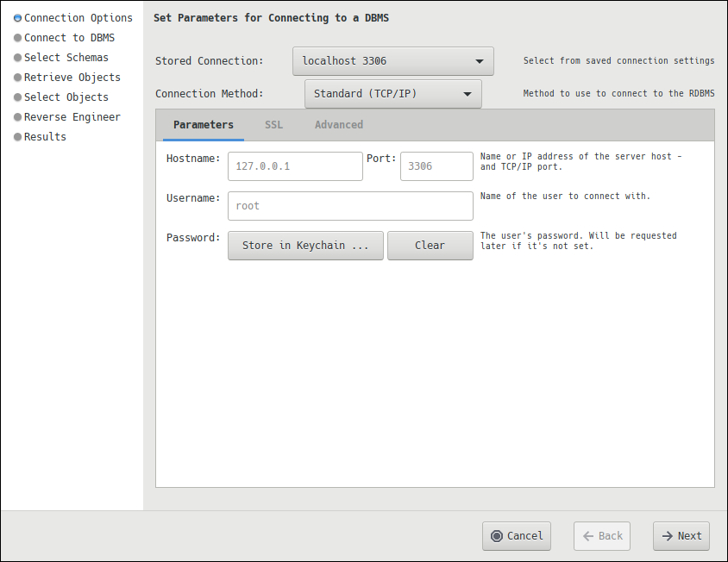Focus the Hostname input field
The width and height of the screenshot is (728, 562).
click(x=295, y=166)
